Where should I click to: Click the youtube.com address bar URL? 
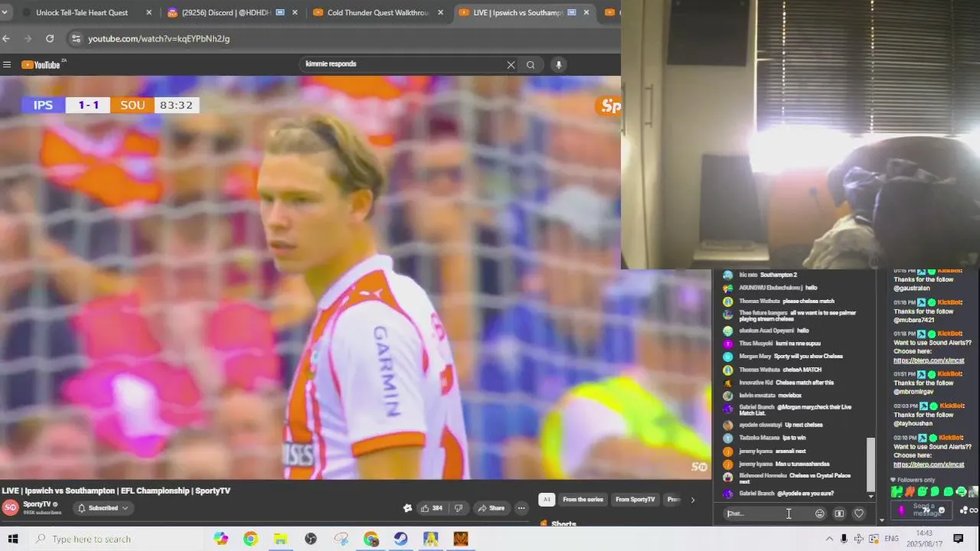click(x=158, y=38)
